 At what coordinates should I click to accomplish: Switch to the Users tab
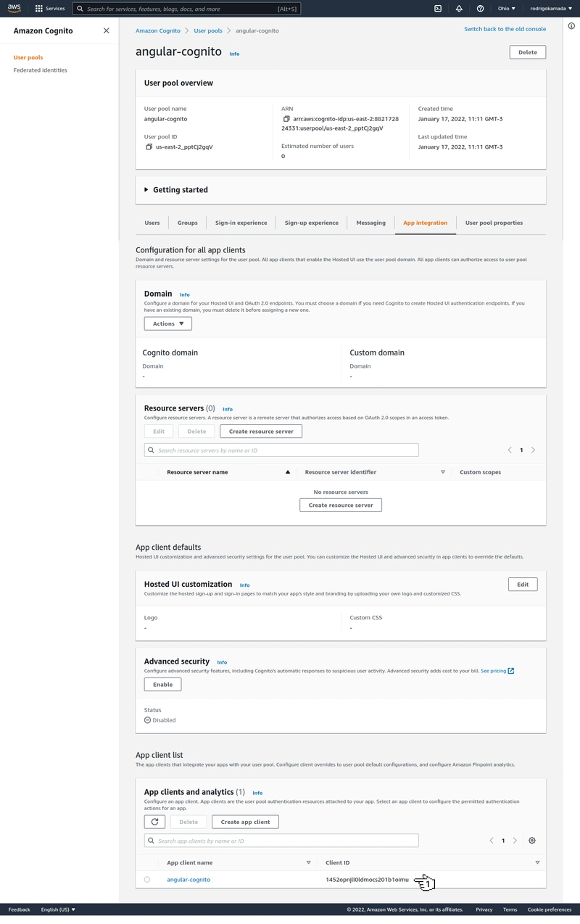click(x=152, y=223)
